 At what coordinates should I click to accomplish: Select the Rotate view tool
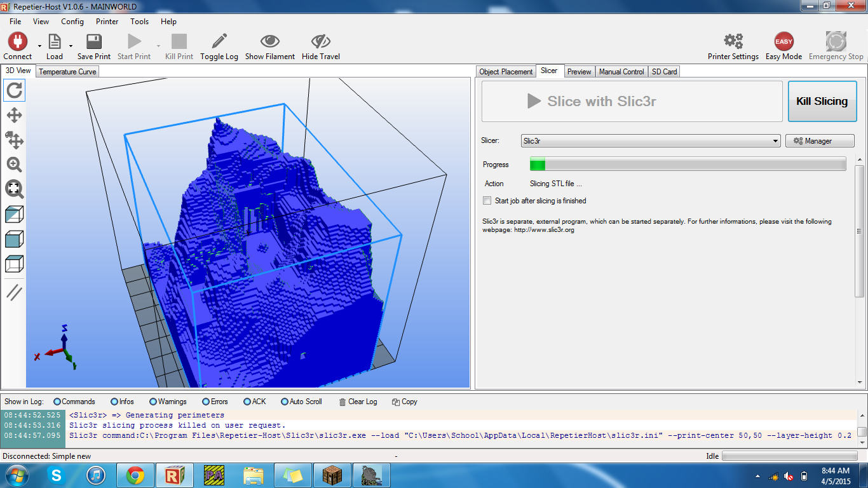14,90
